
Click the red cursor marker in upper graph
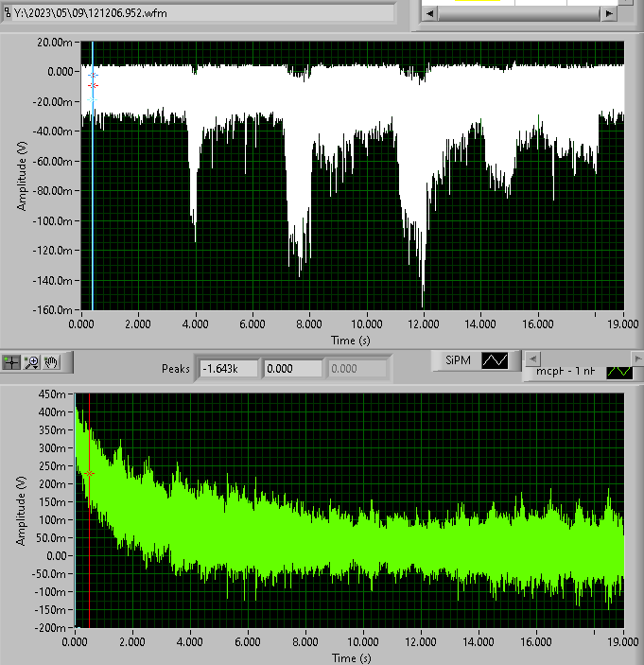[93, 86]
